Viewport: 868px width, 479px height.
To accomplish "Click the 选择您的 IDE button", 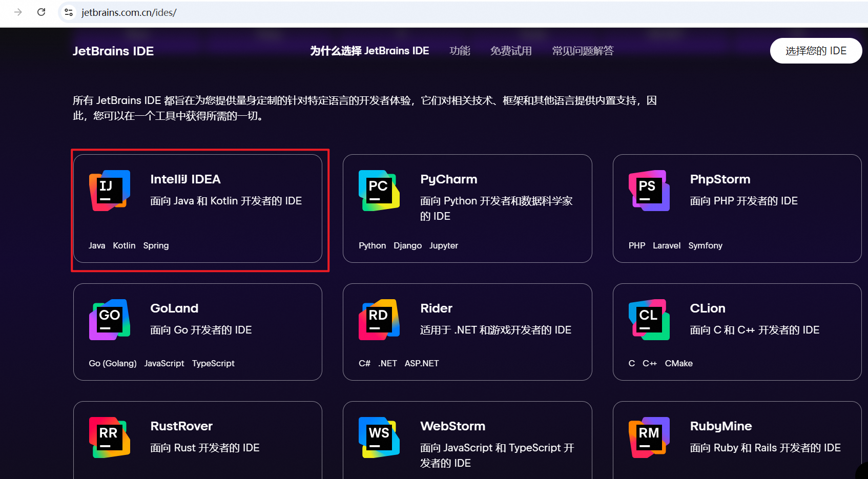I will click(816, 51).
